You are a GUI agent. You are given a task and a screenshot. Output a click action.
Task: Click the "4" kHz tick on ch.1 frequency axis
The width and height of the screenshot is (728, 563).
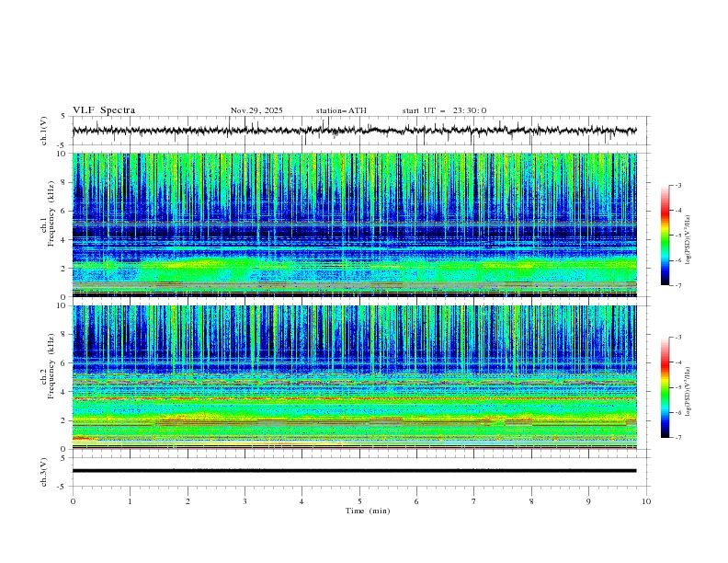point(65,240)
